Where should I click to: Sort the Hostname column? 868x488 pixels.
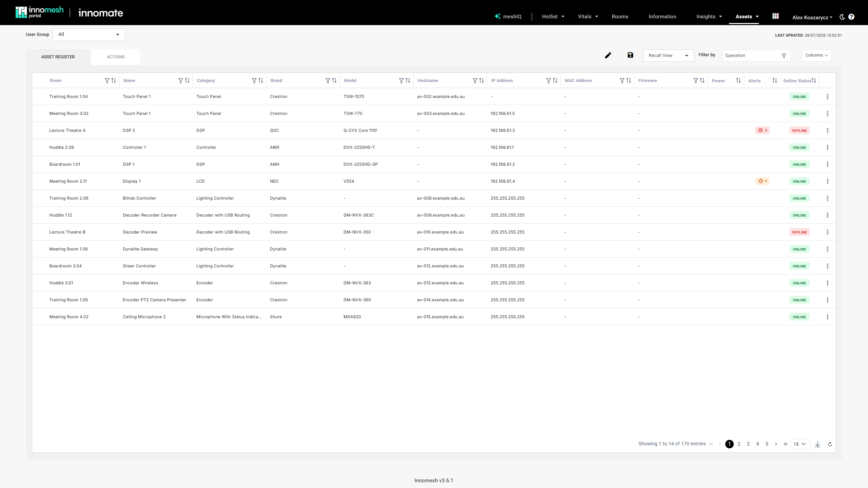[481, 80]
